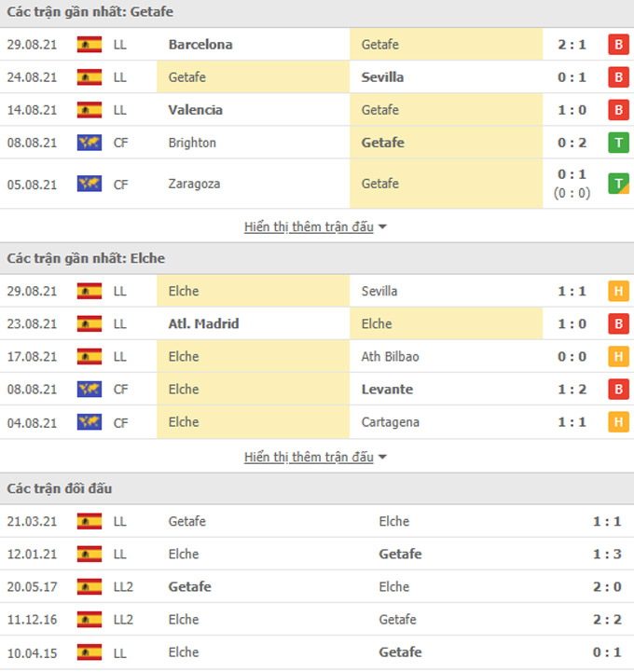
Task: Expand more Getafe matches via dropdown arrow
Action: click(x=382, y=226)
